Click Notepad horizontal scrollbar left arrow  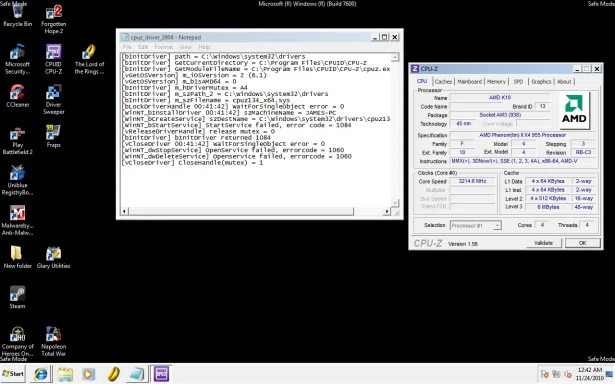pyautogui.click(x=124, y=211)
